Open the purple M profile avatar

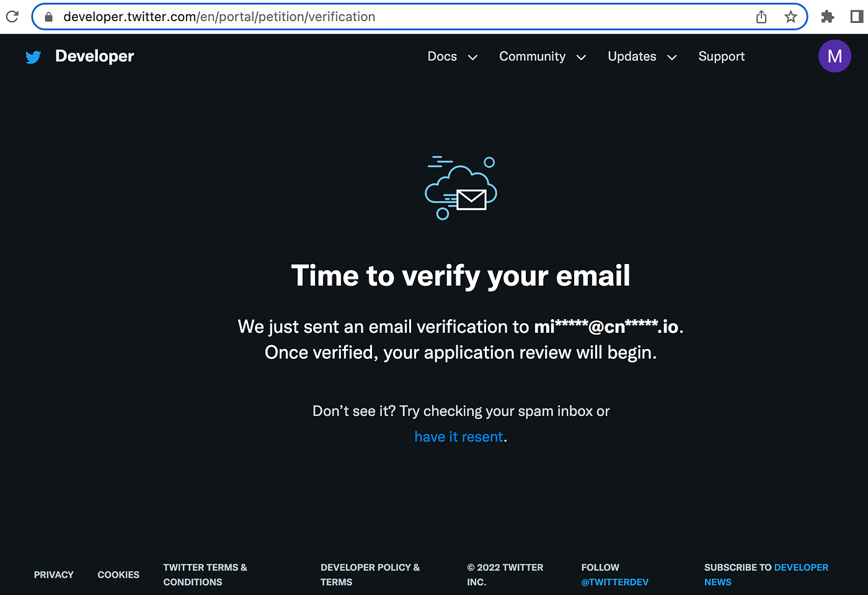(x=835, y=56)
